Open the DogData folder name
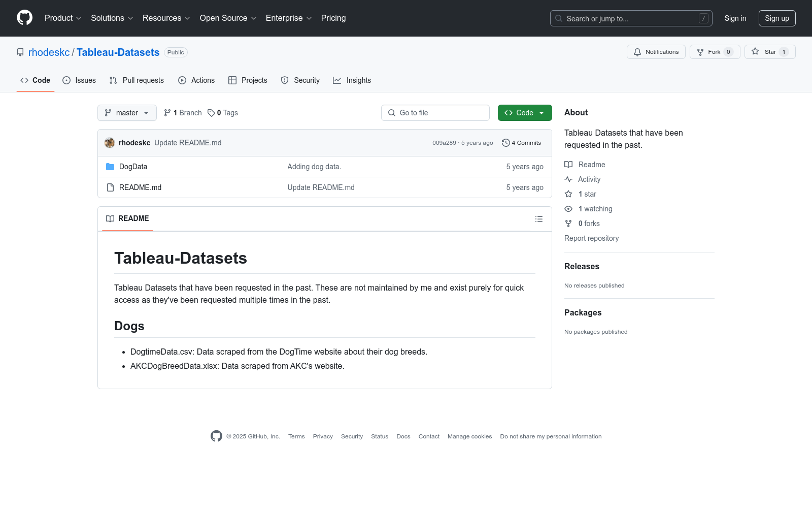Image resolution: width=812 pixels, height=508 pixels. [133, 167]
